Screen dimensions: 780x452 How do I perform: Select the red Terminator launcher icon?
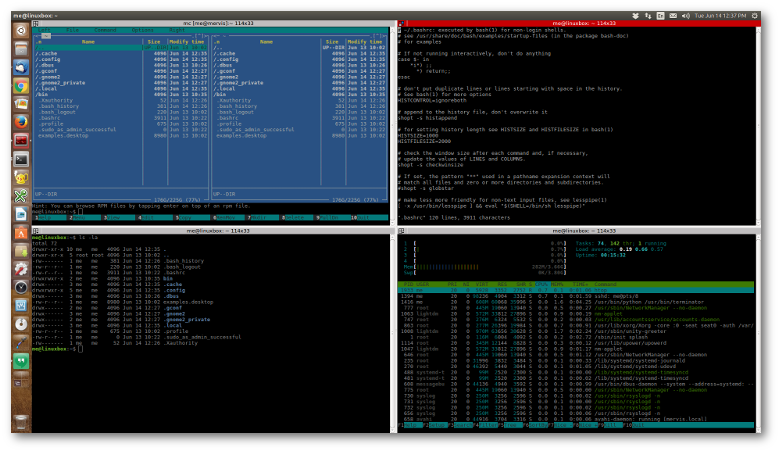click(21, 141)
